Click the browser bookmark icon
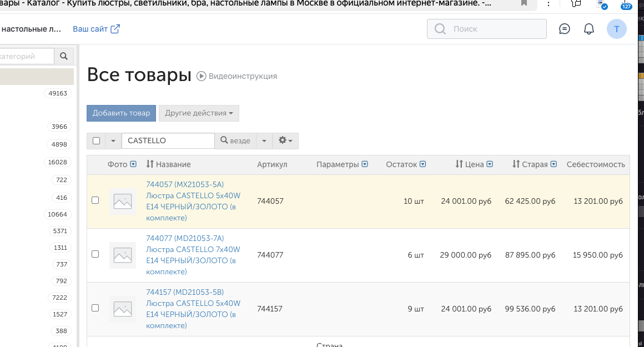Screen dimensions: 644x347 click(524, 3)
